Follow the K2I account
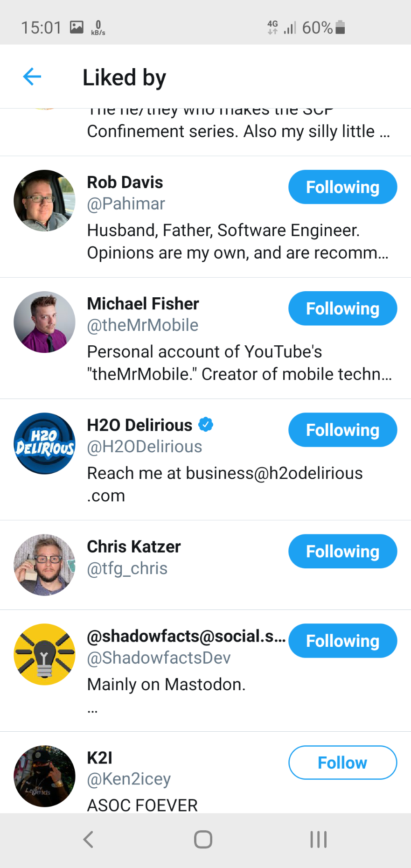 (x=342, y=763)
